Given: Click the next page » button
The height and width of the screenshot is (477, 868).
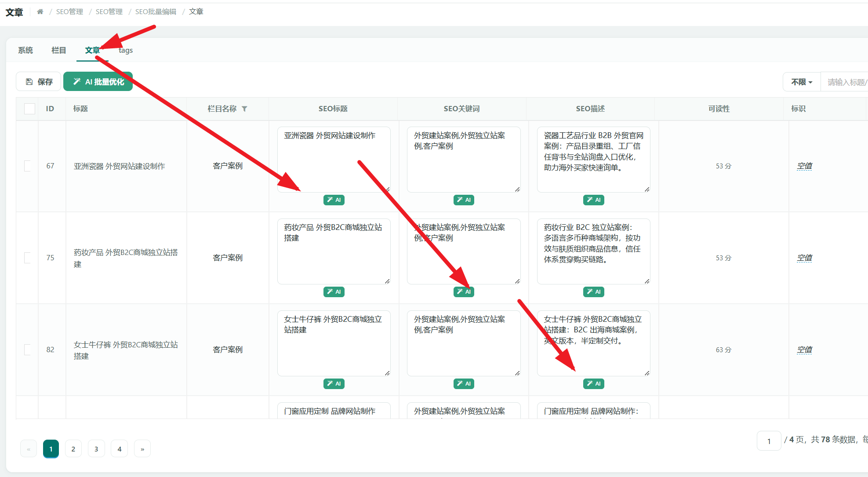Looking at the screenshot, I should point(142,449).
